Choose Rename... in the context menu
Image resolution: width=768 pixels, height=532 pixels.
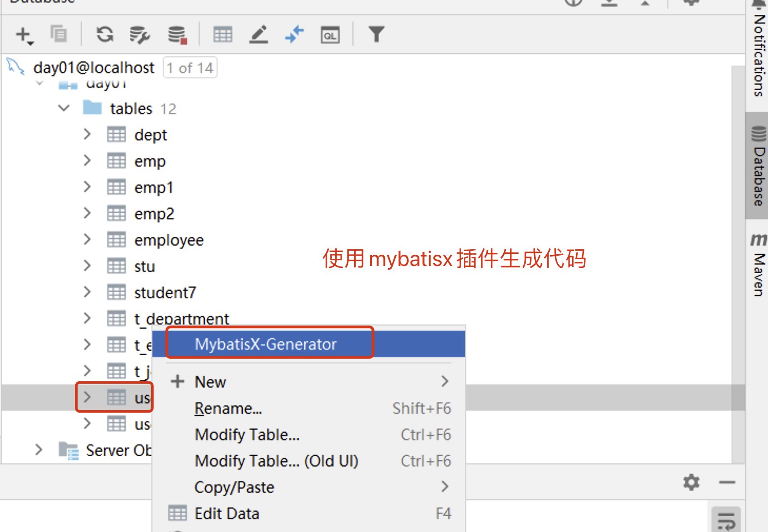pyautogui.click(x=228, y=408)
